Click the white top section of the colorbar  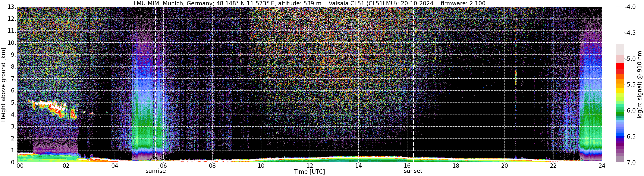pos(620,25)
